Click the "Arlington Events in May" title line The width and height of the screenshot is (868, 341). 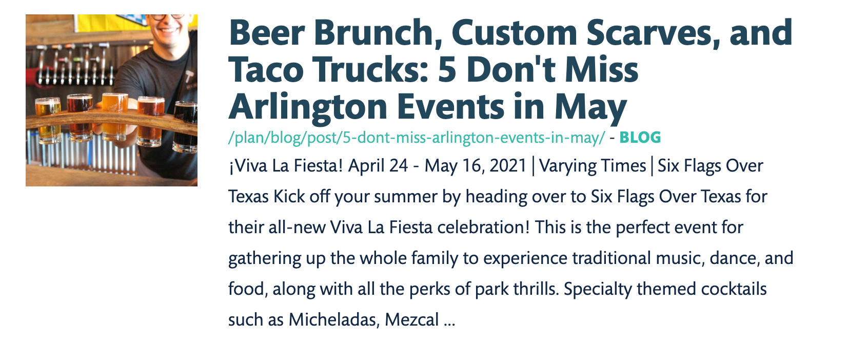click(427, 107)
